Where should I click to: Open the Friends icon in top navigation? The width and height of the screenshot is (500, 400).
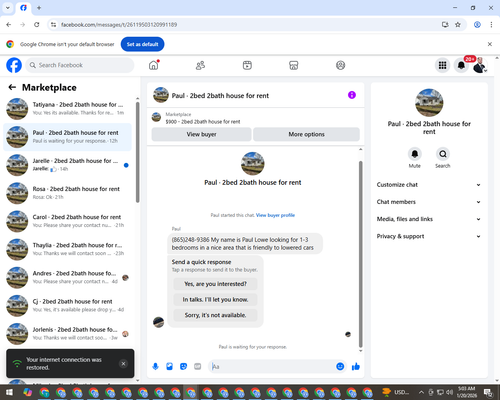coord(200,65)
